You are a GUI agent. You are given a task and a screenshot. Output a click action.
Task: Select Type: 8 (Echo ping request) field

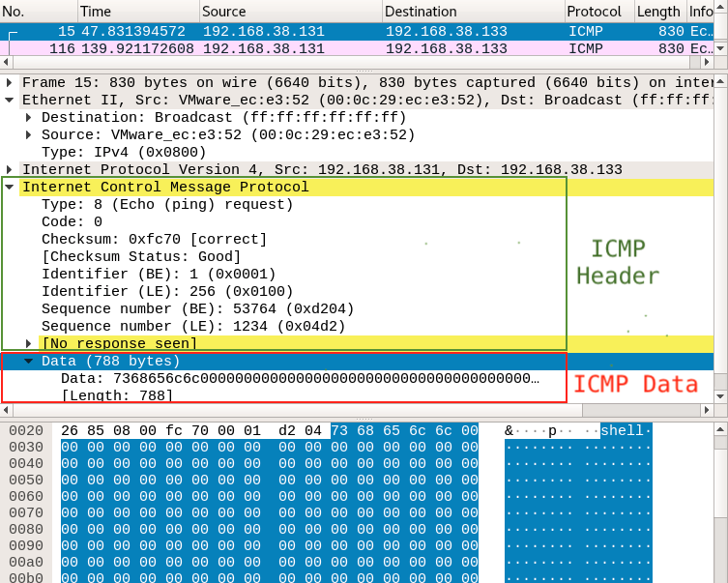166,205
